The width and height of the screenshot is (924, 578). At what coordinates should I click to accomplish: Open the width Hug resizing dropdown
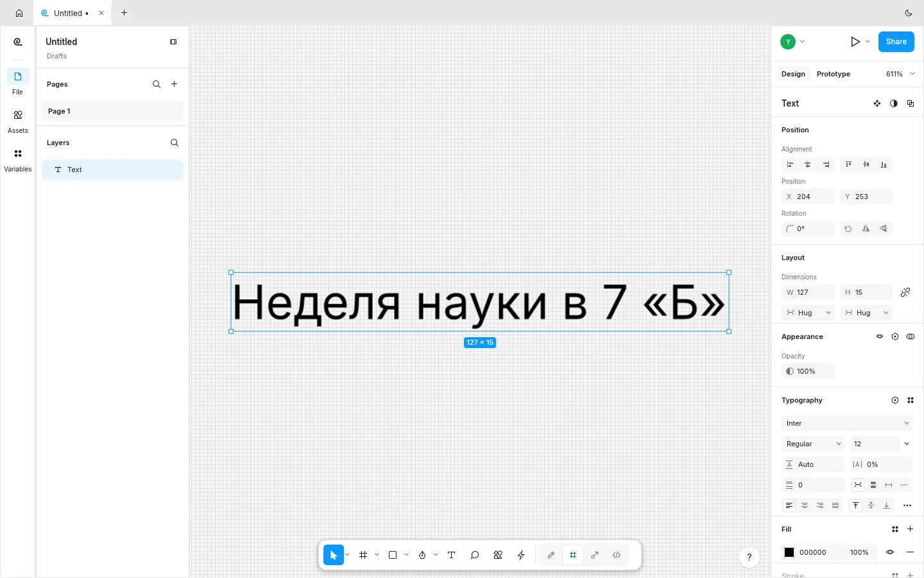coord(809,313)
